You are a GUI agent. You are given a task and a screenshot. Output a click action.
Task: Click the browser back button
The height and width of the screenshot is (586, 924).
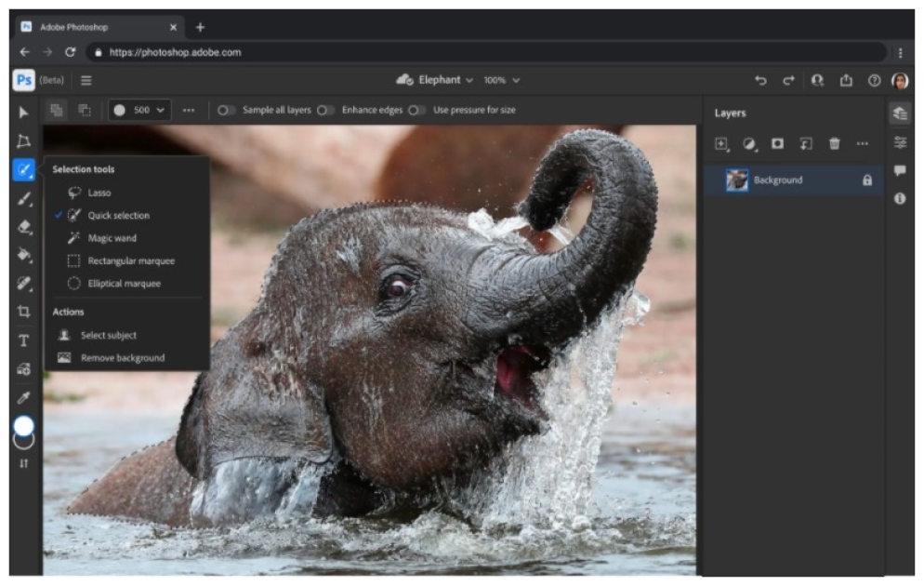[x=24, y=52]
